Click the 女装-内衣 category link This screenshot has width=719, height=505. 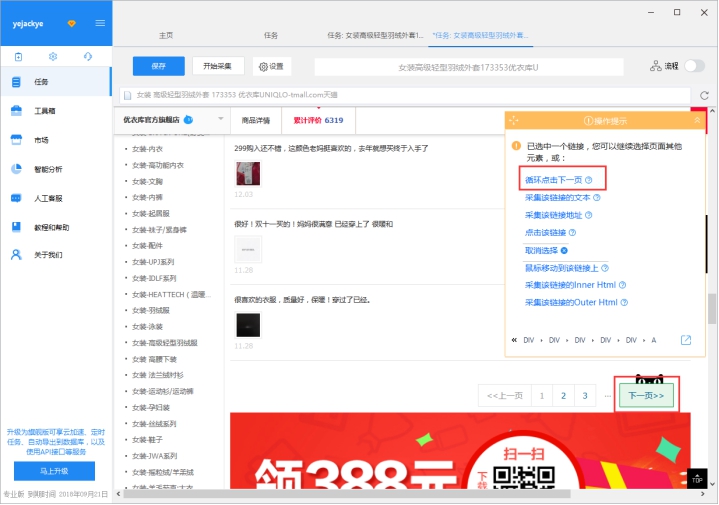147,149
